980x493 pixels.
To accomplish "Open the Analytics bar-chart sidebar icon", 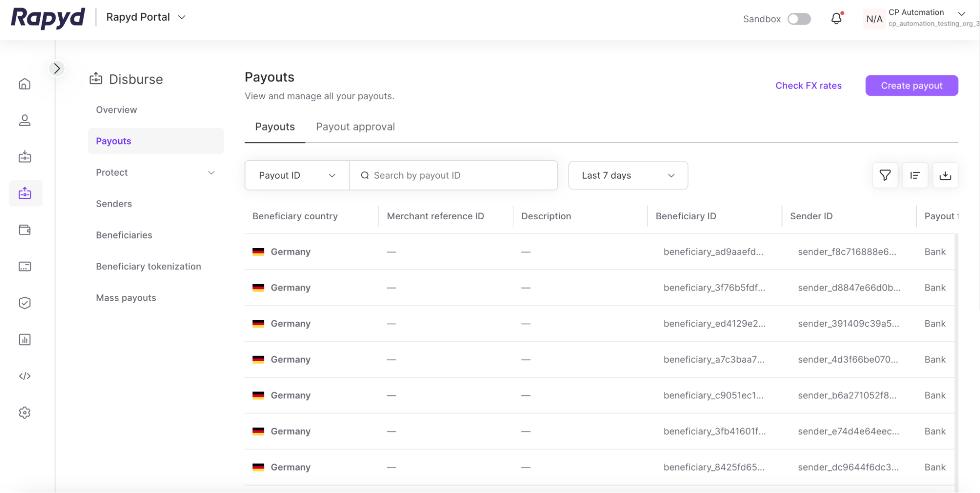I will 25,339.
